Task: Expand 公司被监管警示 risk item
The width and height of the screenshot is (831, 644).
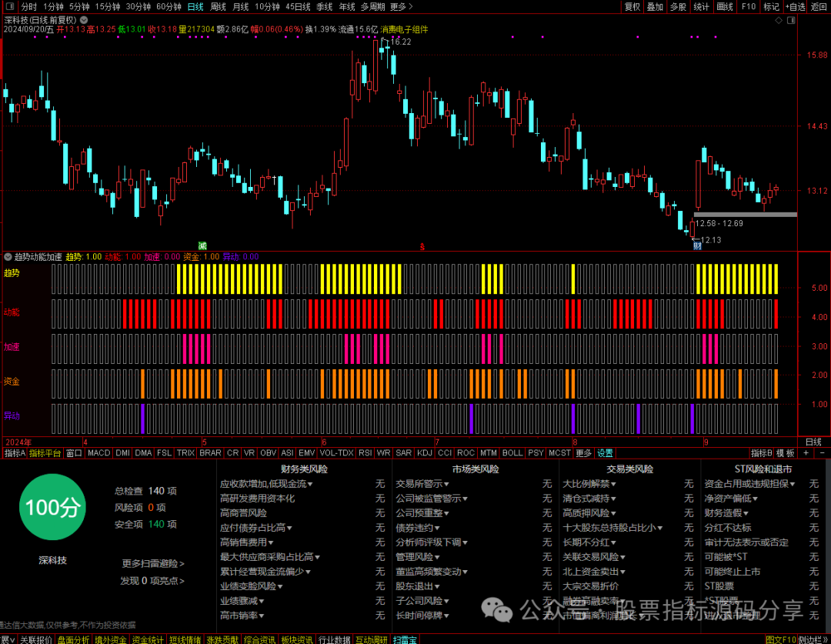Action: click(432, 499)
